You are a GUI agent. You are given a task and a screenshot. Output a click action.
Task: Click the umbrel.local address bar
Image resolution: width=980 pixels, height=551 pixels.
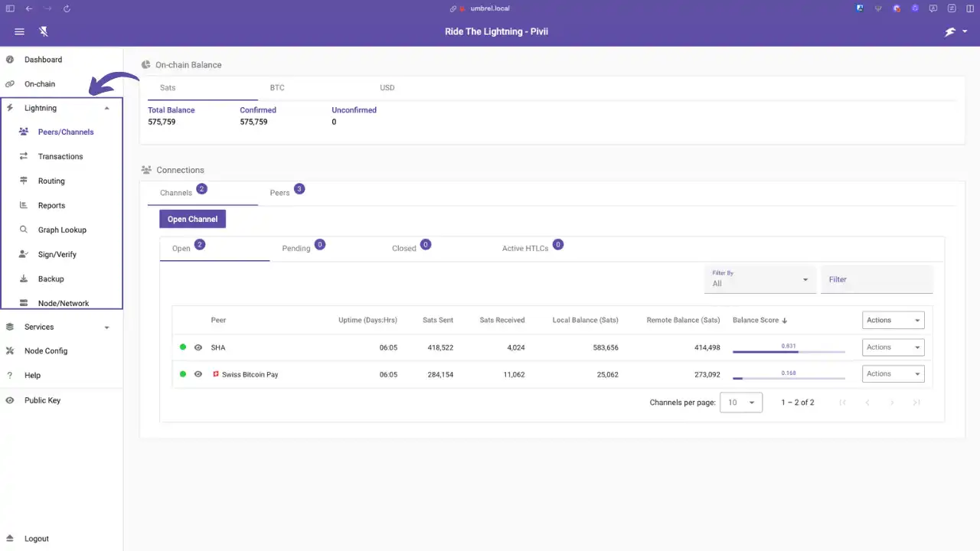pyautogui.click(x=490, y=8)
